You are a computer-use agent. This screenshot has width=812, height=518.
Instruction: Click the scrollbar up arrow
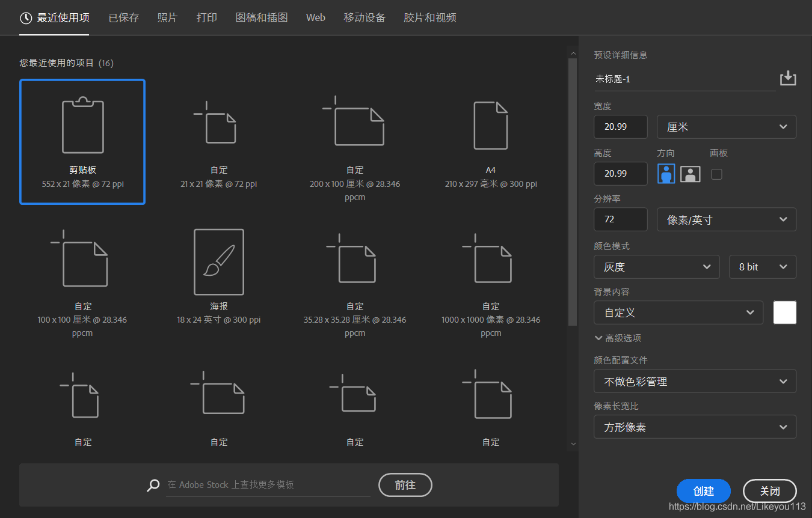point(573,53)
